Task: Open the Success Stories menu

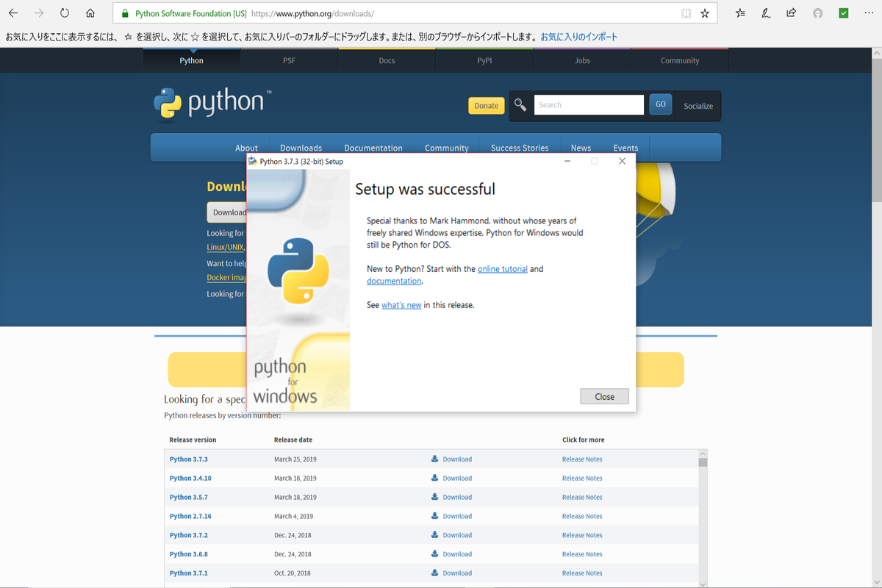Action: (520, 148)
